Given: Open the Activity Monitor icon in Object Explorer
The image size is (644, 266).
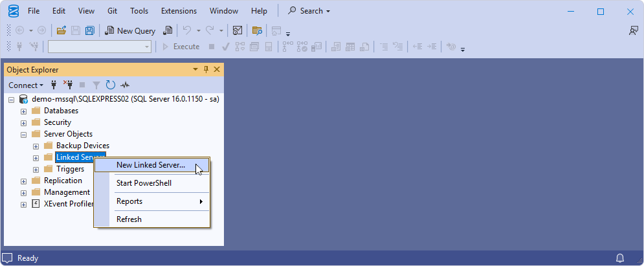Looking at the screenshot, I should (125, 85).
